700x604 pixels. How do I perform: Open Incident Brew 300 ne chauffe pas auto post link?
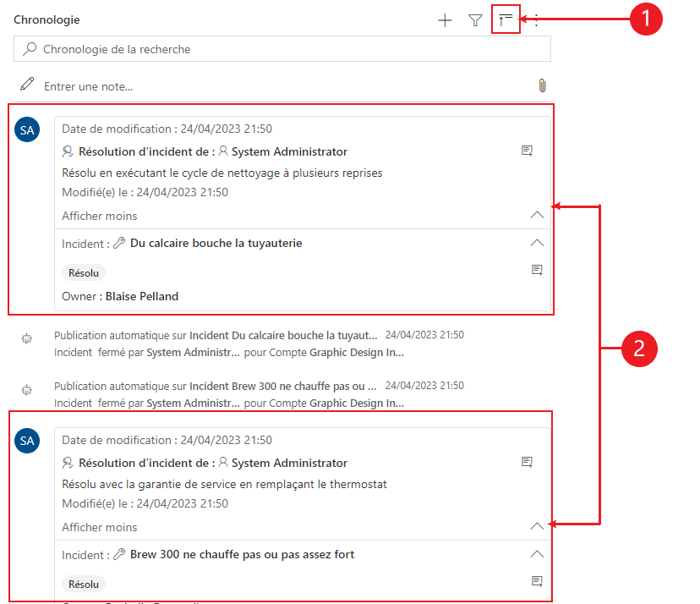pyautogui.click(x=283, y=386)
